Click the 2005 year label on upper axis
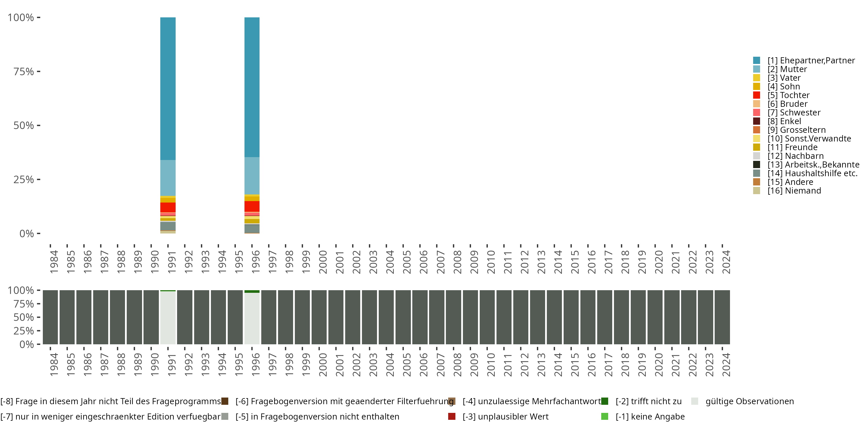Screen dimensions: 868x434 (407, 262)
